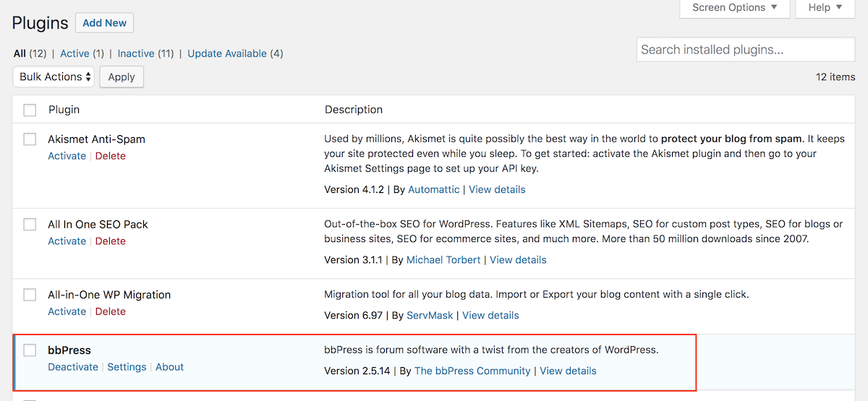
Task: Check the bbPress plugin checkbox
Action: (30, 350)
